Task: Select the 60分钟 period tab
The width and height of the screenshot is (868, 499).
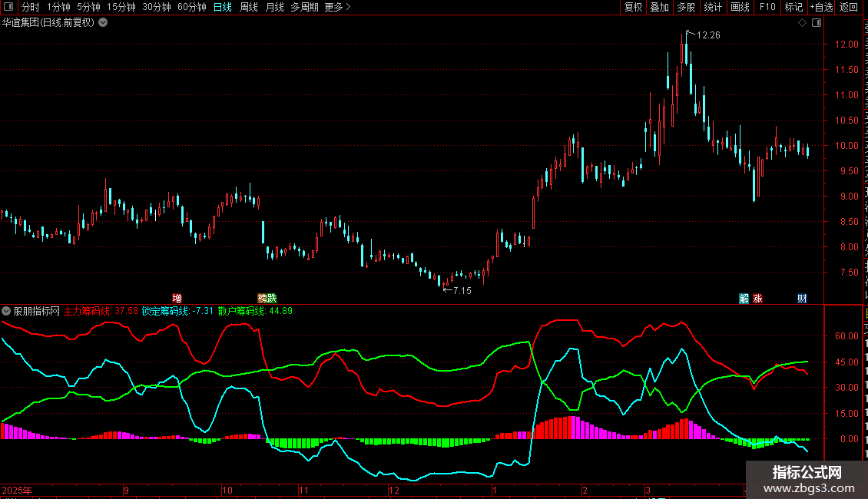Action: pyautogui.click(x=192, y=7)
